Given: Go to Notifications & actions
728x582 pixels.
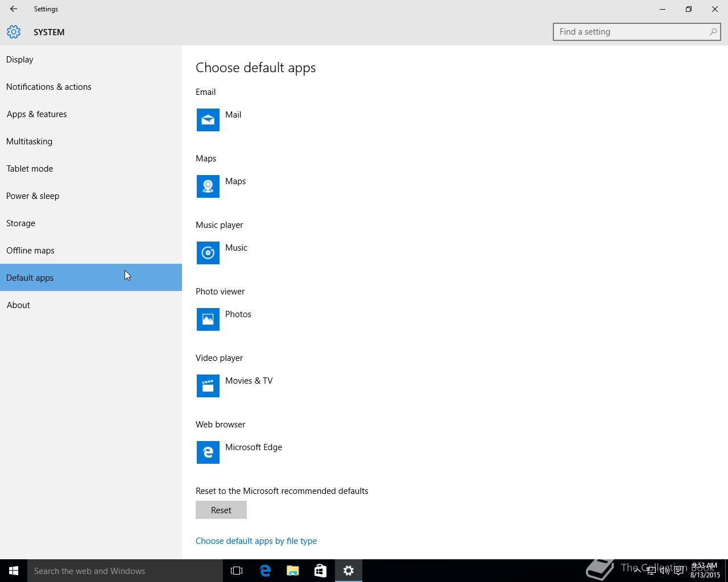Looking at the screenshot, I should click(91, 86).
